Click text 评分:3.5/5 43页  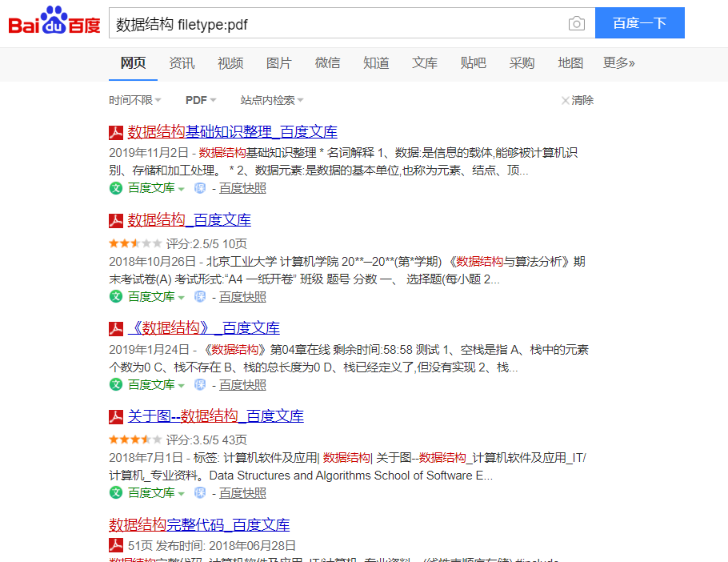[x=206, y=440]
